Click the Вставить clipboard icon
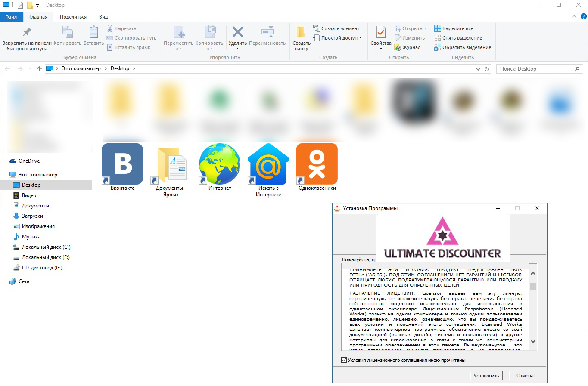The width and height of the screenshot is (588, 386). (93, 32)
